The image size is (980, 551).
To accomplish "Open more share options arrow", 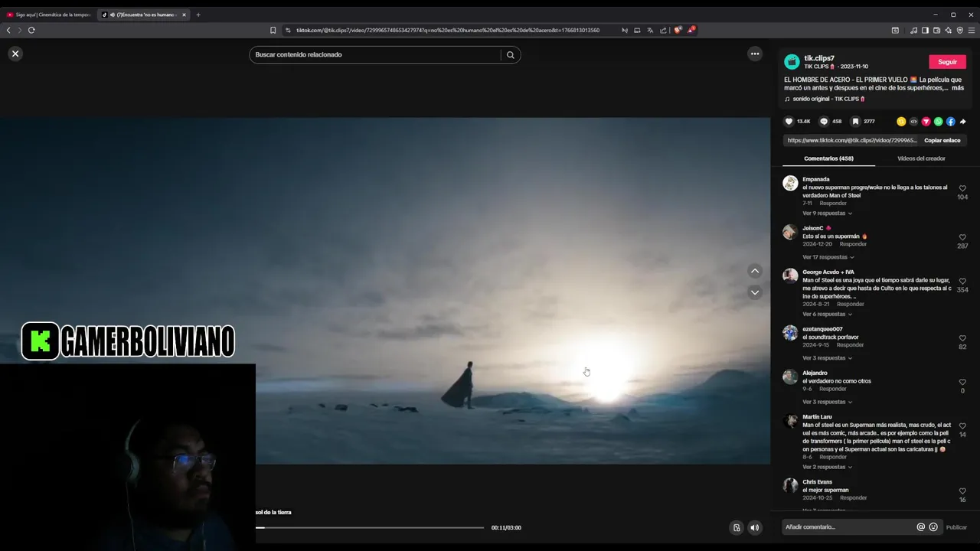I will 962,122.
